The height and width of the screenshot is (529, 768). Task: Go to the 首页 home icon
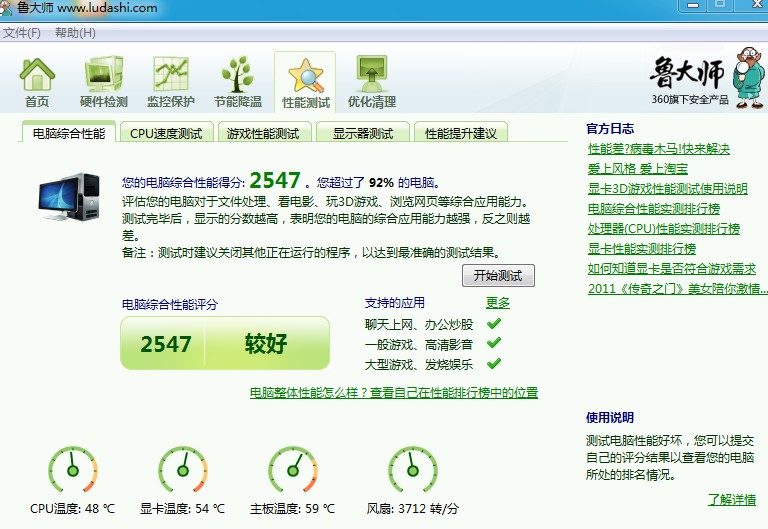[37, 82]
